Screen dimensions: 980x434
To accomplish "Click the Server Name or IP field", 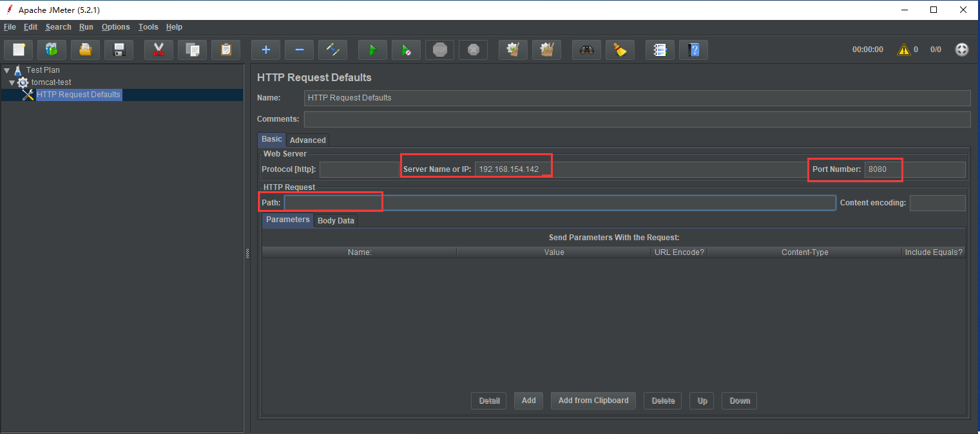I will (640, 169).
